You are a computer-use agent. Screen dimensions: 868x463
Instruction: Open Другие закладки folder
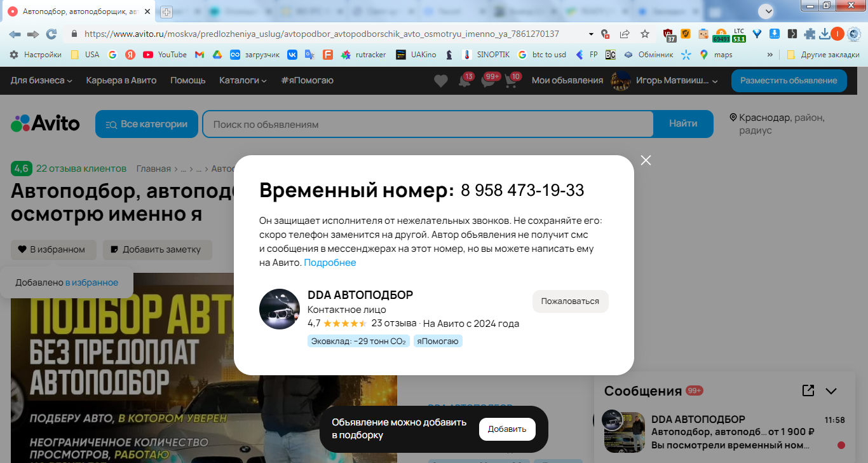[x=823, y=55]
